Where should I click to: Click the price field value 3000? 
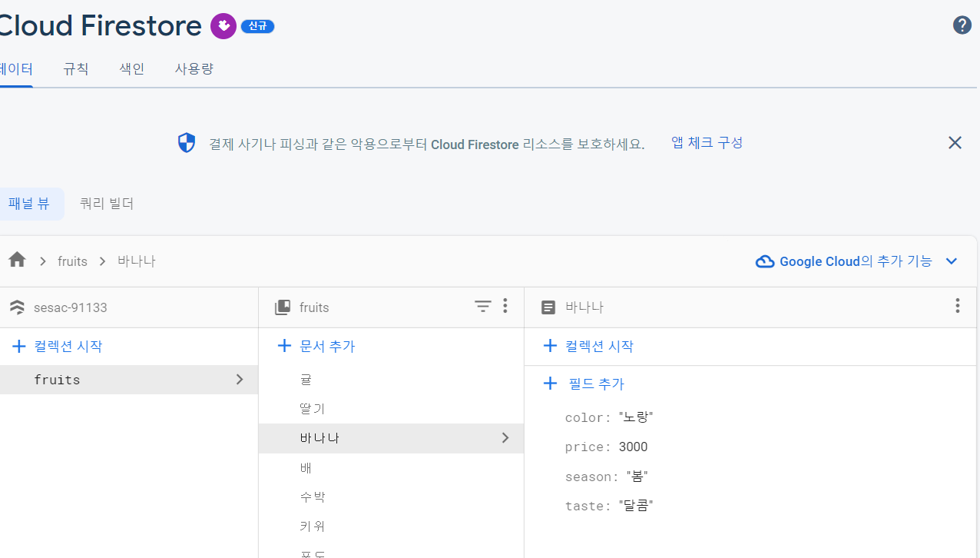click(633, 447)
